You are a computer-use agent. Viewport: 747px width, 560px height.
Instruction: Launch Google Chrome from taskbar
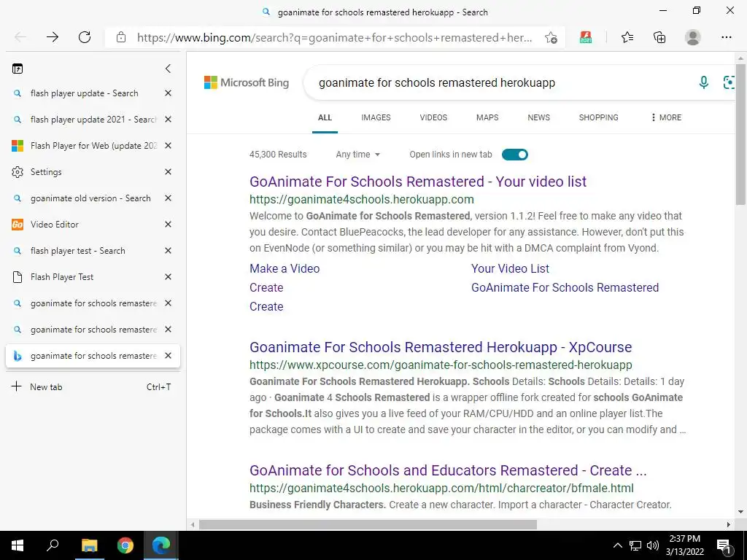125,545
